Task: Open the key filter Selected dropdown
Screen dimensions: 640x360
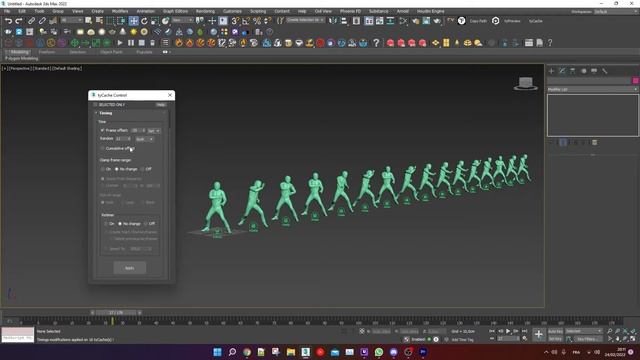Action: 584,331
